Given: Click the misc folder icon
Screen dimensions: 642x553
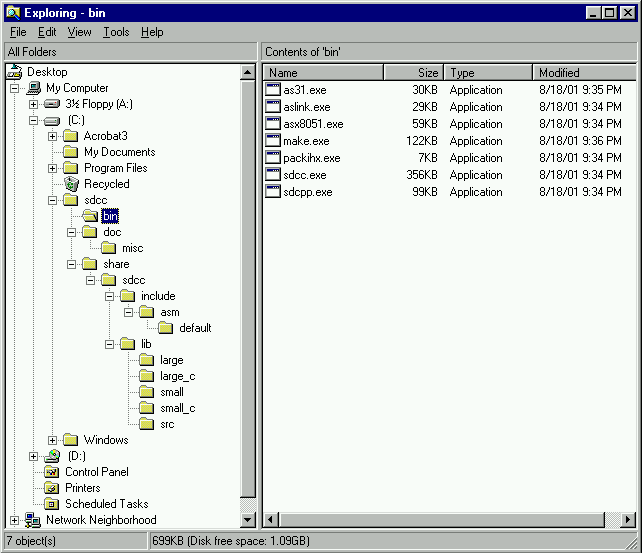Looking at the screenshot, I should point(109,248).
